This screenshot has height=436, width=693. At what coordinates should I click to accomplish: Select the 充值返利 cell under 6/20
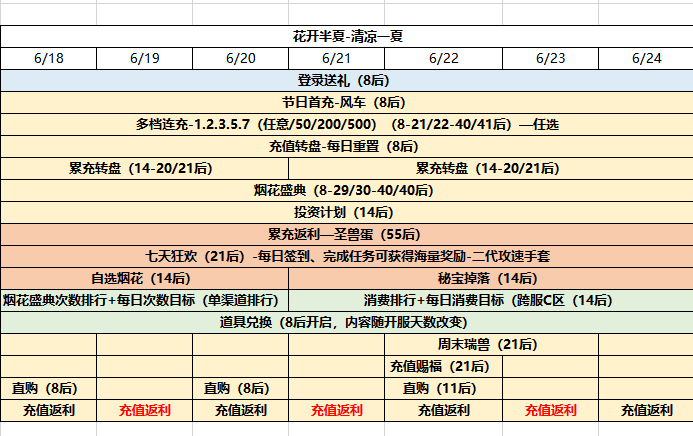[x=240, y=410]
